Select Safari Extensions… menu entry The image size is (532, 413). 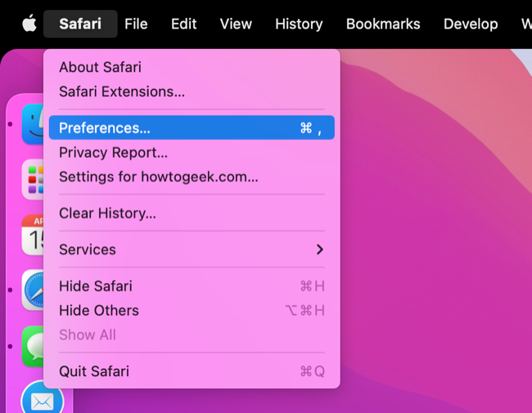192,92
